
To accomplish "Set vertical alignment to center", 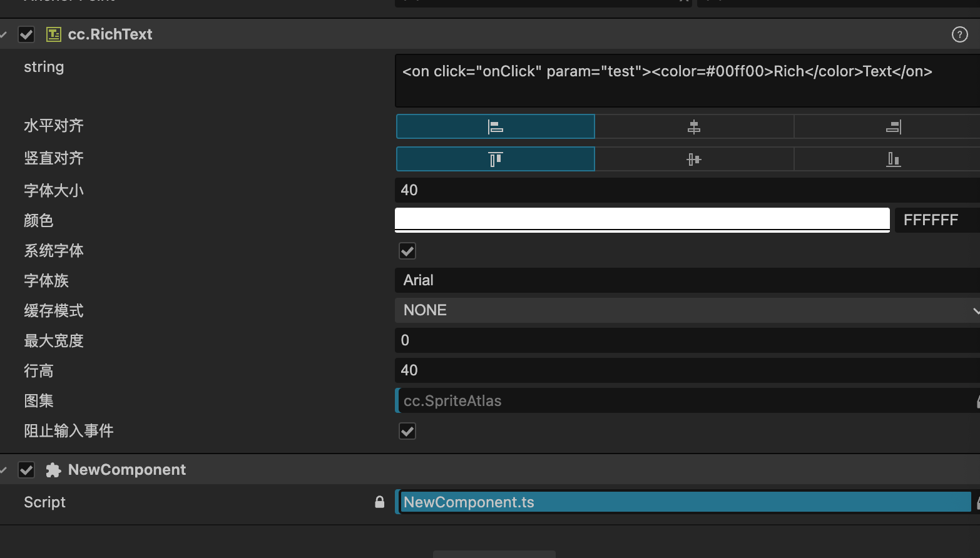I will coord(694,159).
